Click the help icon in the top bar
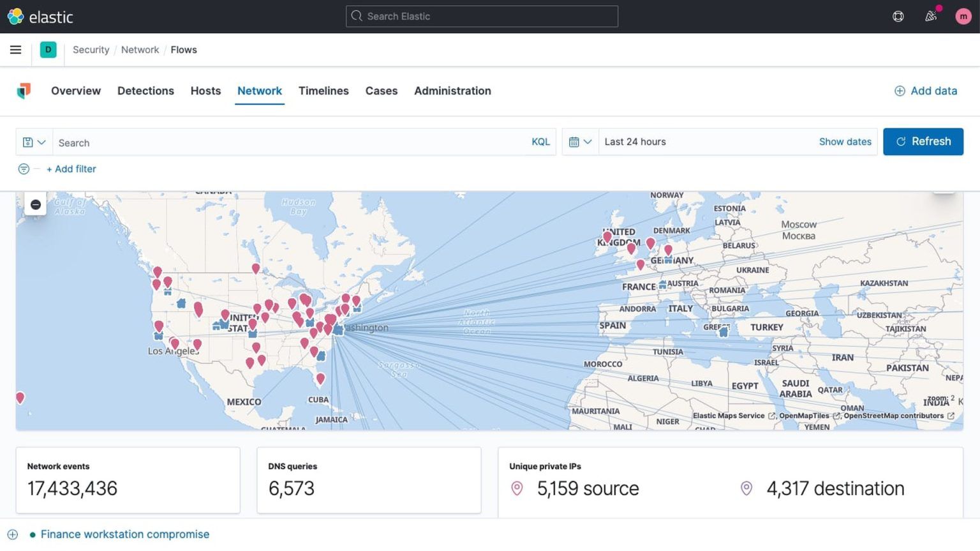Screen dimensions: 980x551 click(898, 16)
